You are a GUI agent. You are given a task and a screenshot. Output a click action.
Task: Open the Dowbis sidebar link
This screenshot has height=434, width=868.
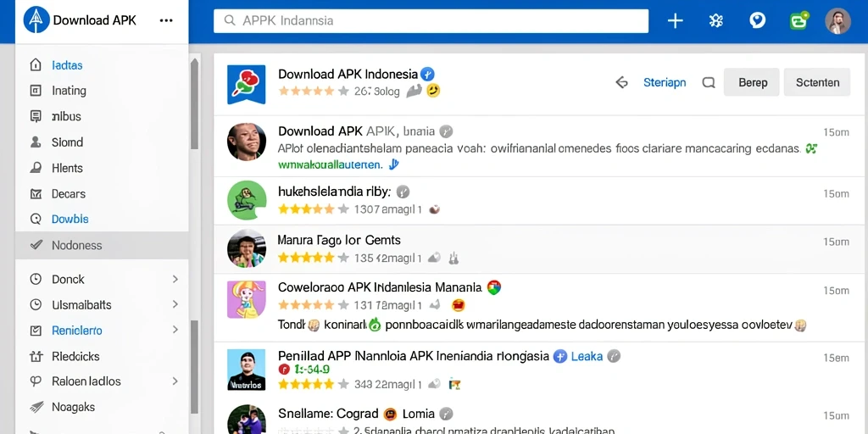[x=70, y=220]
